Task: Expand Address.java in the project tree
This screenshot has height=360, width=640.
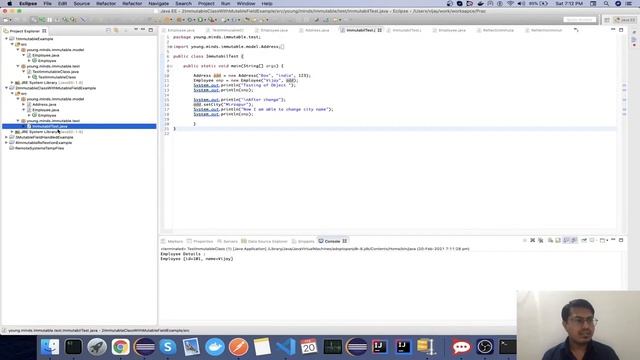Action: [24, 104]
